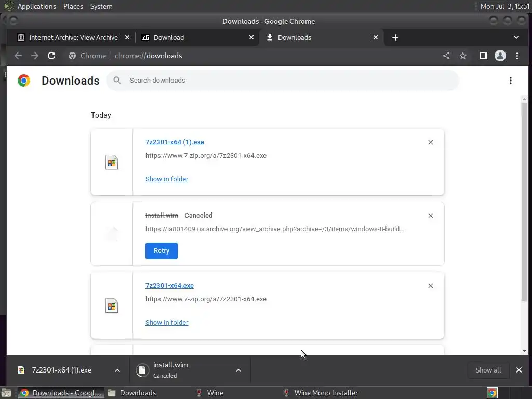This screenshot has width=532, height=399.
Task: Bookmark this tab with the star icon
Action: (x=463, y=56)
